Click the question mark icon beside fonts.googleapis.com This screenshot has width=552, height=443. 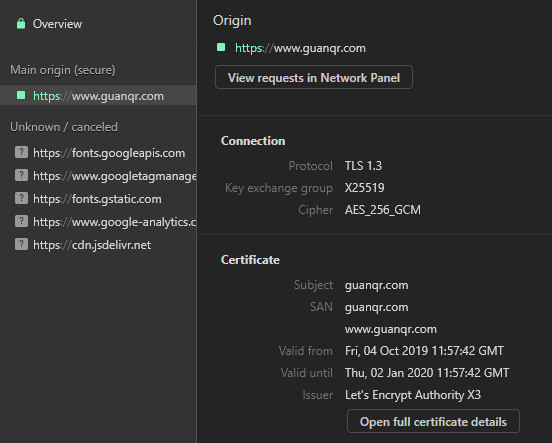click(x=21, y=152)
